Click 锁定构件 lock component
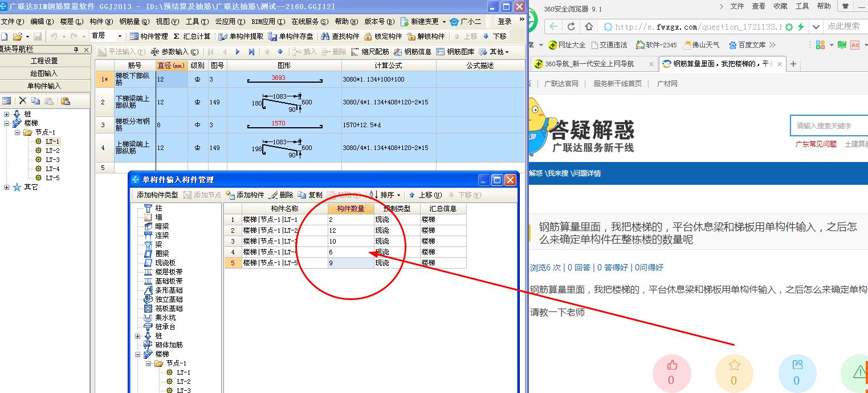Viewport: 868px width, 393px height. pos(383,36)
